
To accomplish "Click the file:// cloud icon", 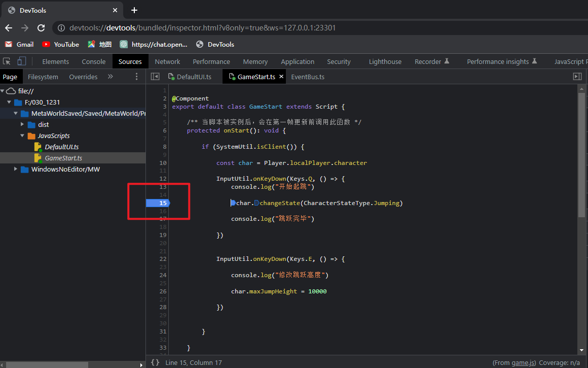I will (x=11, y=91).
